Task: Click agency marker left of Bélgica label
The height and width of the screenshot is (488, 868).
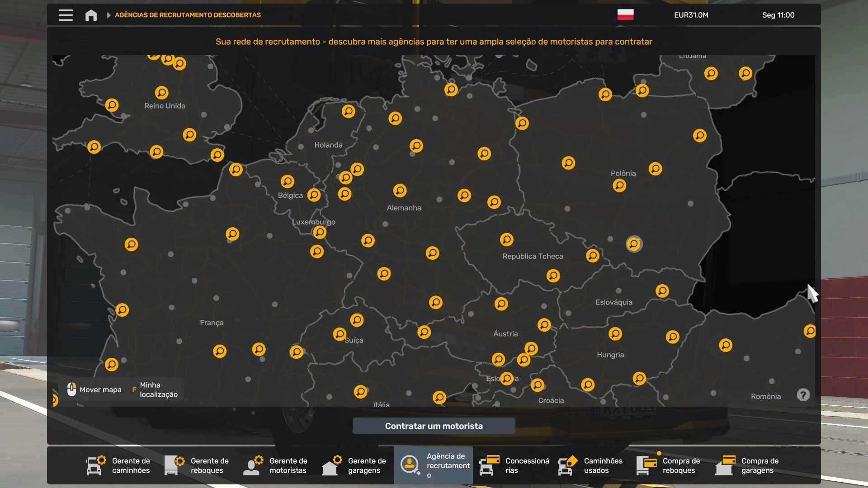Action: pos(288,181)
